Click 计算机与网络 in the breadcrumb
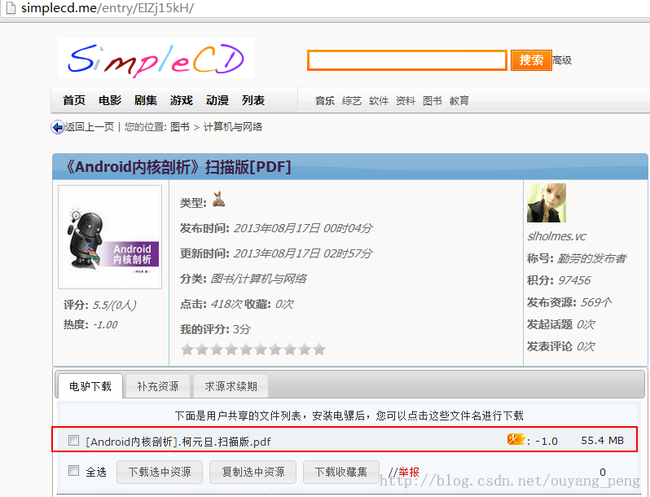Screen dimensions: 650x497 (233, 127)
